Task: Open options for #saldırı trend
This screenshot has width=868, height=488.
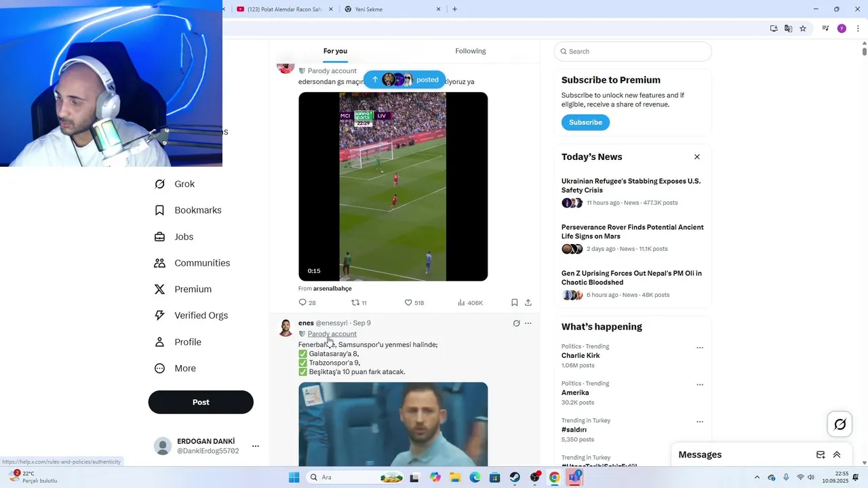Action: coord(700,422)
